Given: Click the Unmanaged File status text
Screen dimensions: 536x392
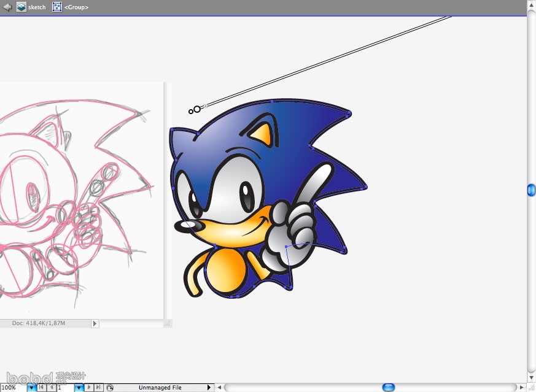Looking at the screenshot, I should [160, 388].
